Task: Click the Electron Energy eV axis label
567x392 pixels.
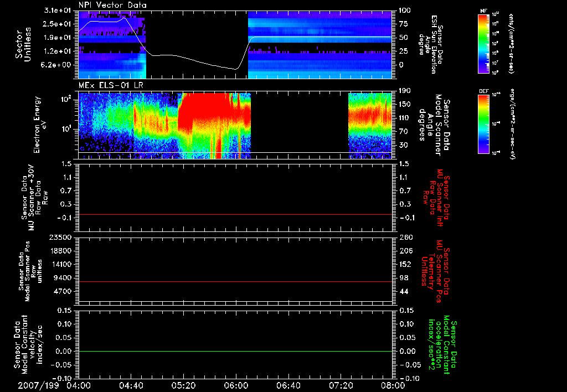Action: click(41, 125)
